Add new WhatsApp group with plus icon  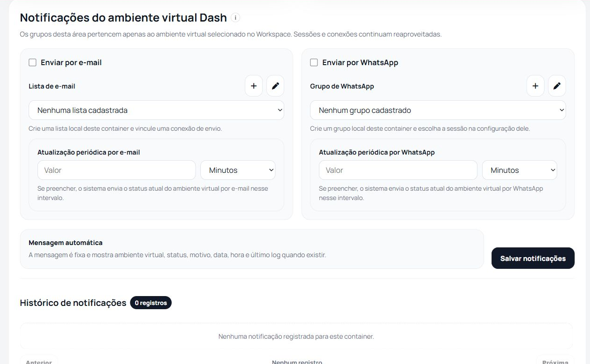[535, 86]
